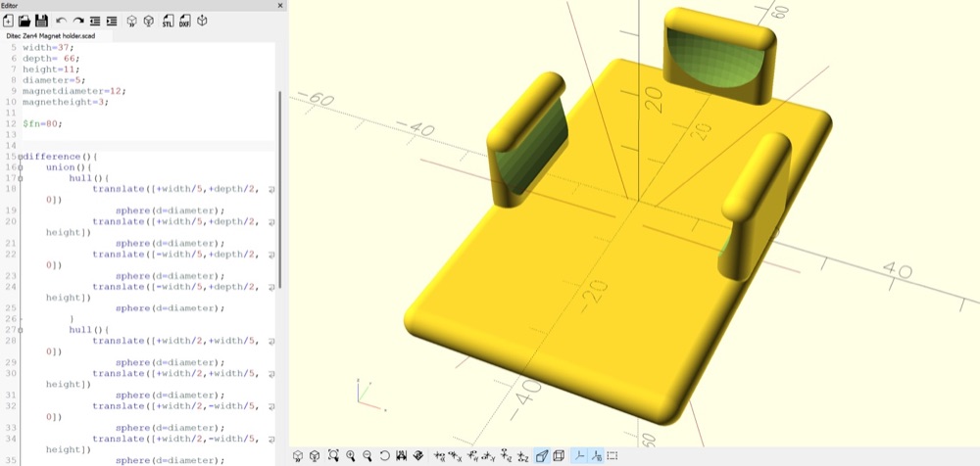This screenshot has width=980, height=466.
Task: Indent the selected code
Action: click(112, 21)
